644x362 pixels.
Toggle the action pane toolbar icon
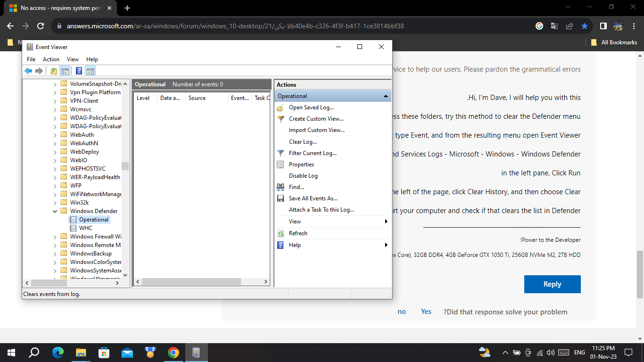[x=91, y=71]
